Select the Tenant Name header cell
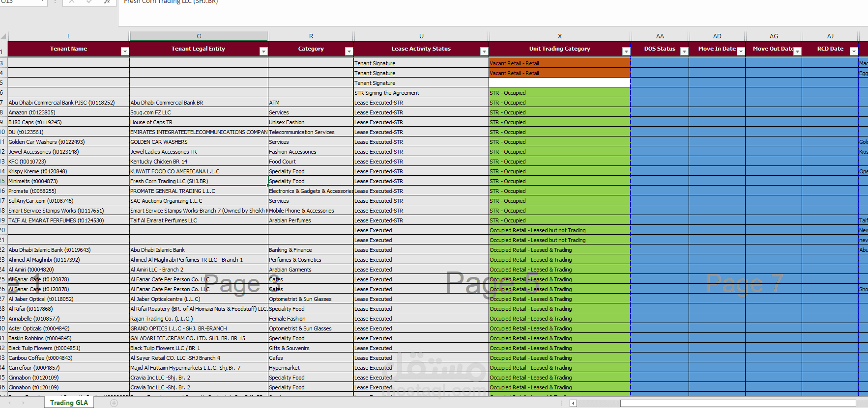The height and width of the screenshot is (408, 868). pos(69,49)
